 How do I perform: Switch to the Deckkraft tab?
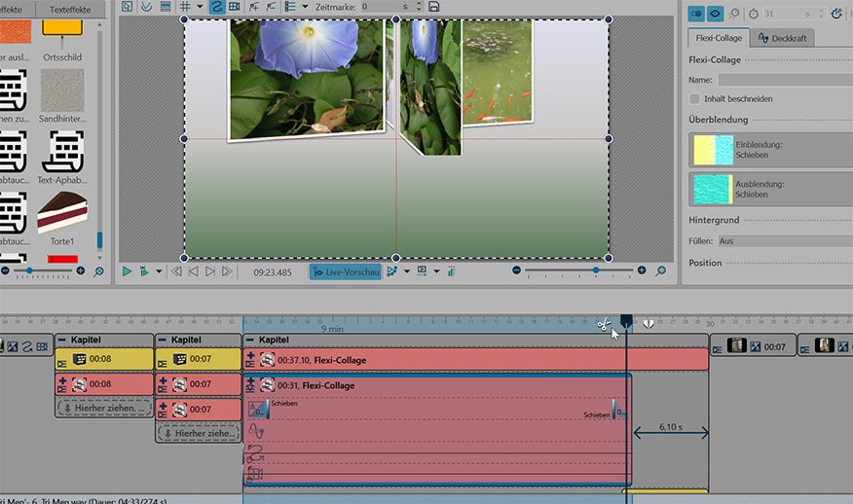pos(786,39)
